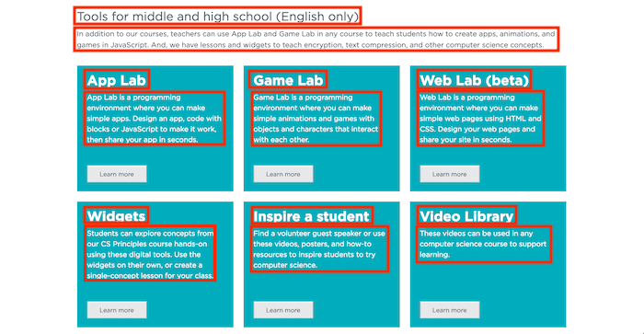
Task: Click the Web Lab description about HTML and CSS
Action: (480, 119)
